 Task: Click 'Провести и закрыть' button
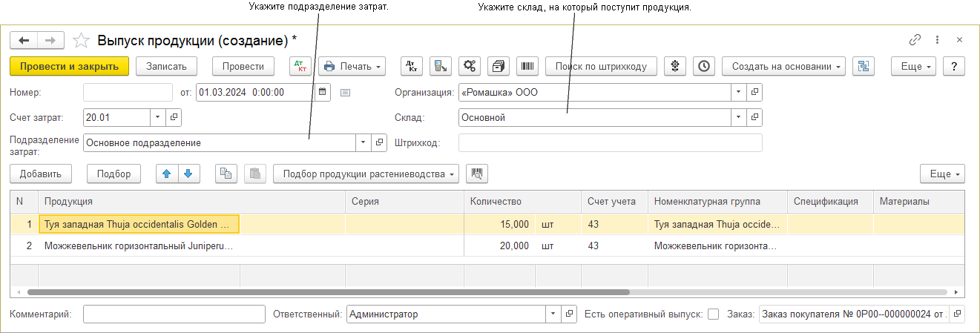pos(70,66)
